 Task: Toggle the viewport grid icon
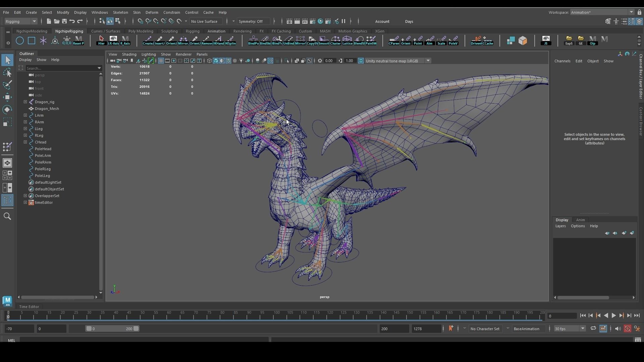point(161,61)
